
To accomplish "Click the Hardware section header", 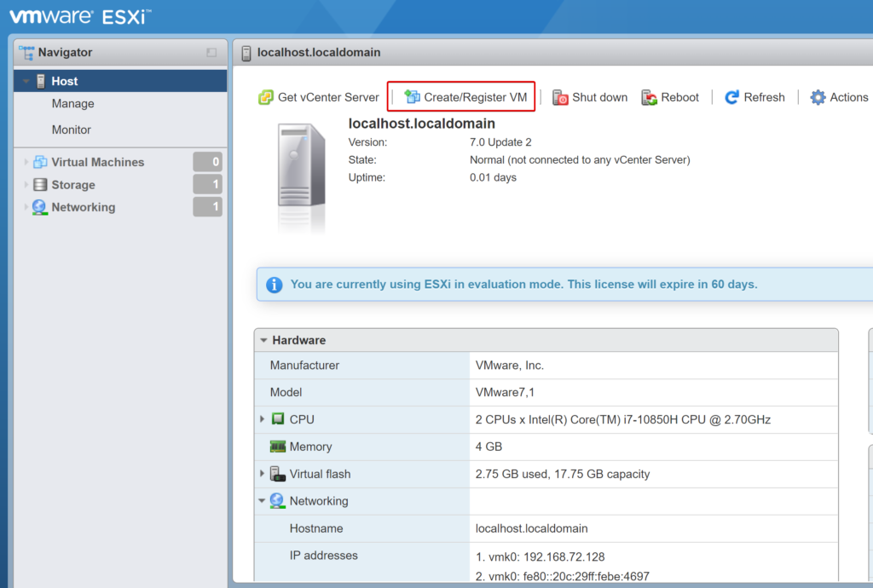I will (546, 340).
